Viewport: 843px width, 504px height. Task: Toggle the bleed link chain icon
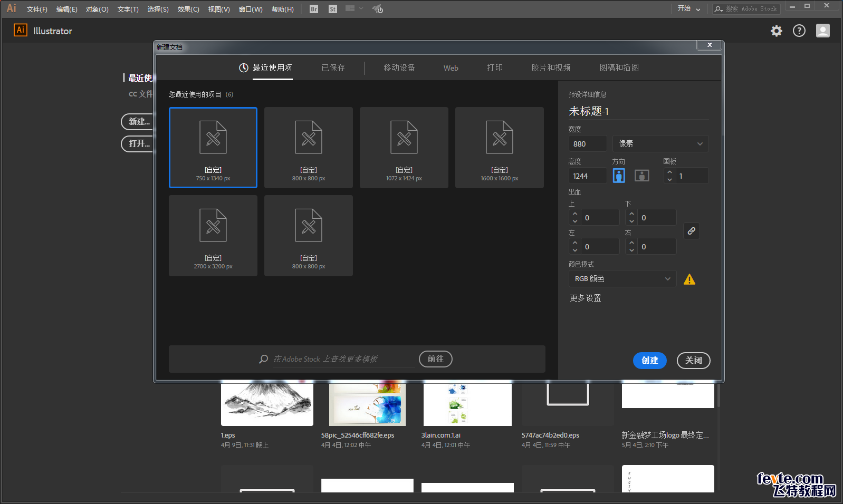(x=692, y=231)
